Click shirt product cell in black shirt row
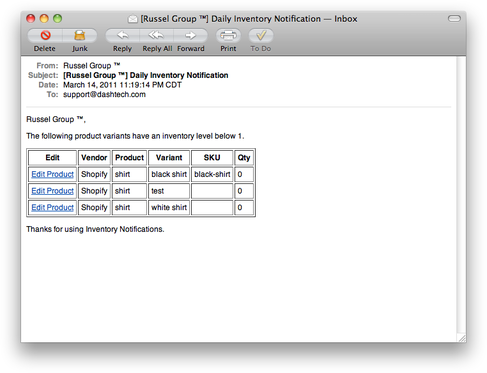This screenshot has height=373, width=487. 129,174
